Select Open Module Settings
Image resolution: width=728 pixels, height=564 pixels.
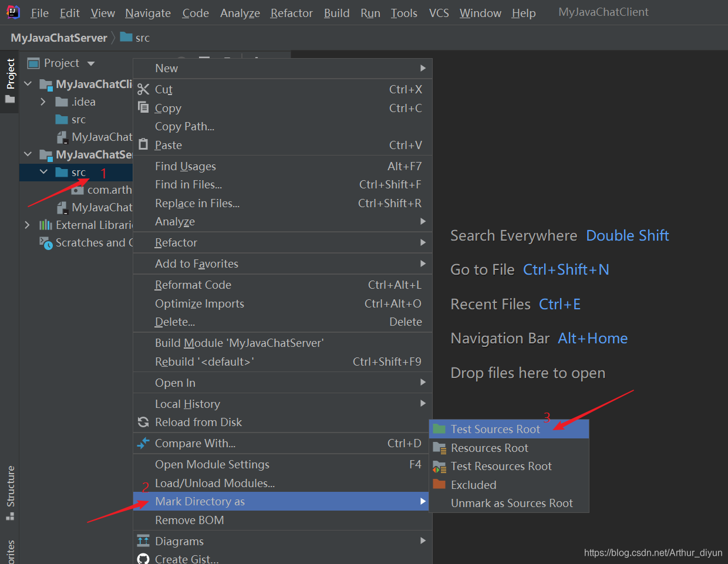282,464
